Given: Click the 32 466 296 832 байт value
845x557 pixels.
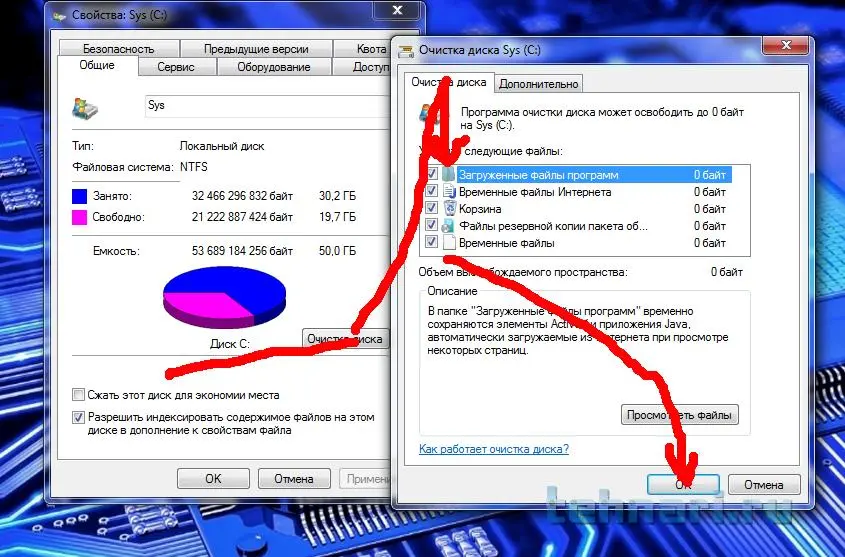Looking at the screenshot, I should click(x=242, y=196).
